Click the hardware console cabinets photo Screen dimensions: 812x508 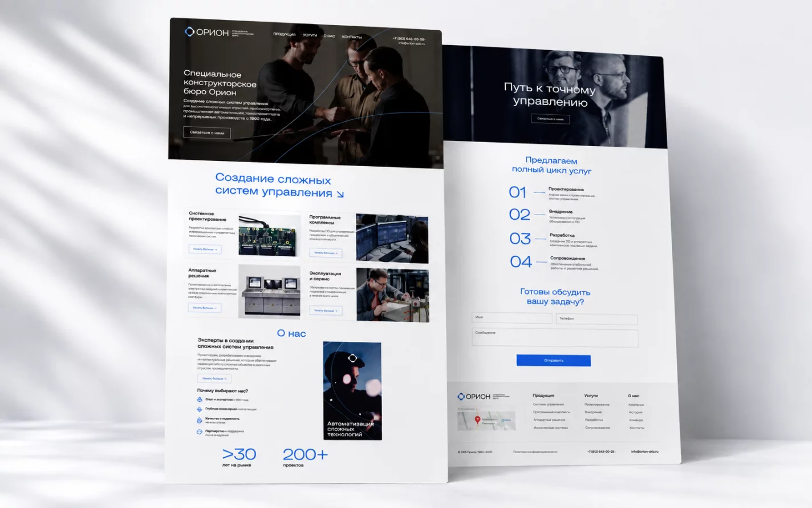click(x=269, y=291)
